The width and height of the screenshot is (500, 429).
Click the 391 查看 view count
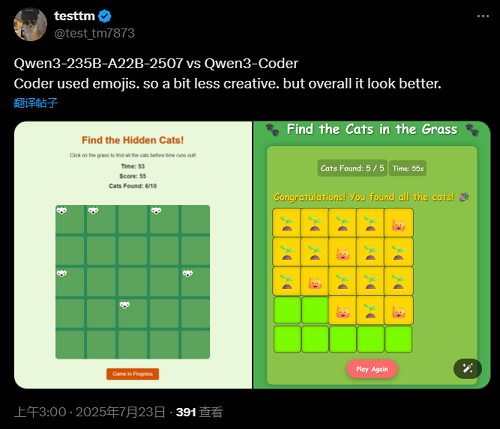(199, 412)
